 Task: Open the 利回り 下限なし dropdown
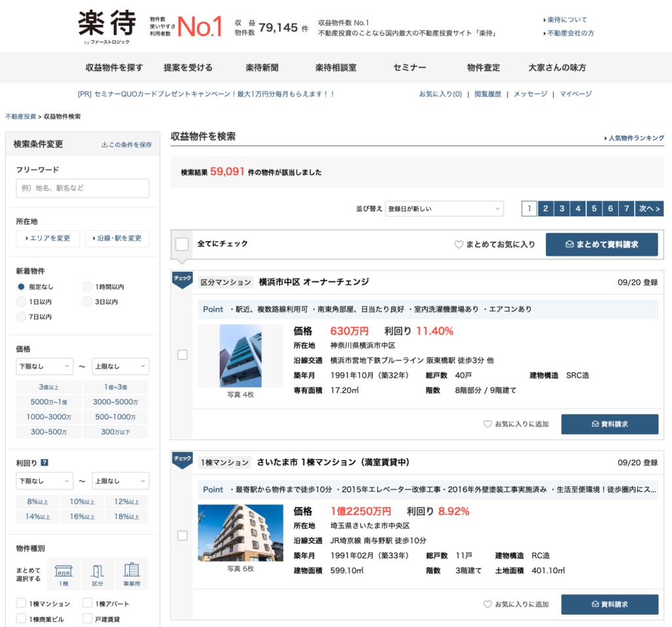point(45,481)
